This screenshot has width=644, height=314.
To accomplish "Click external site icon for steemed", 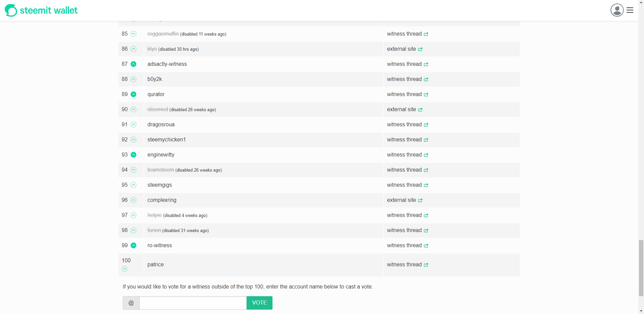I will [420, 110].
